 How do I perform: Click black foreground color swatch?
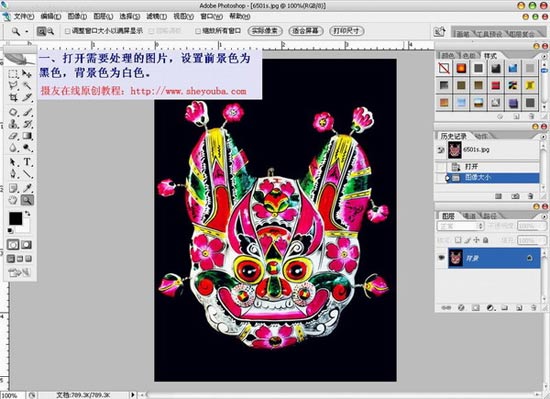pos(15,218)
